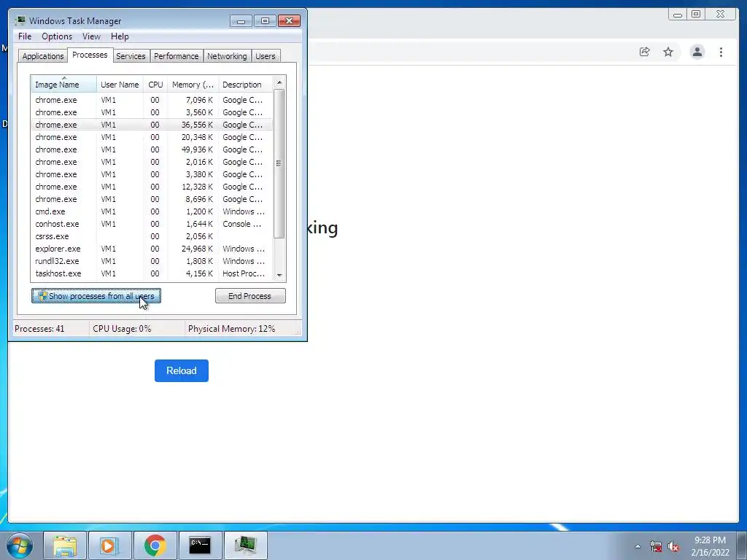Select chrome.exe using 20,348 K memory
This screenshot has height=560, width=747.
pyautogui.click(x=152, y=137)
